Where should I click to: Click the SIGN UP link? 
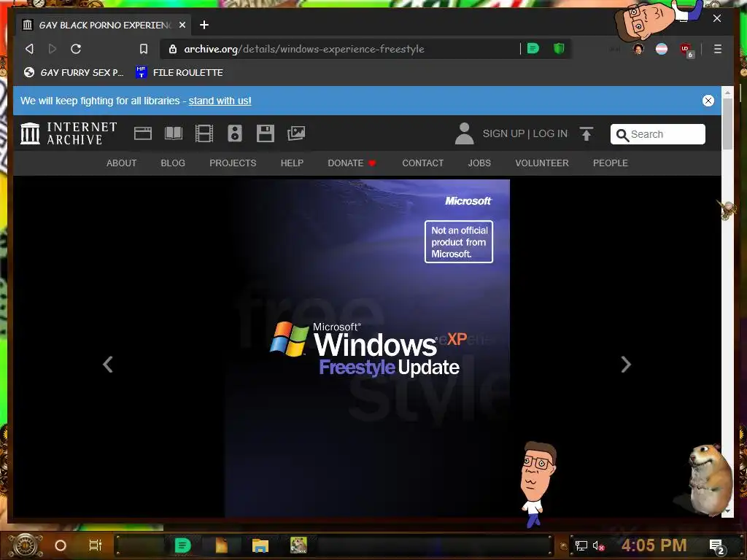(x=503, y=134)
